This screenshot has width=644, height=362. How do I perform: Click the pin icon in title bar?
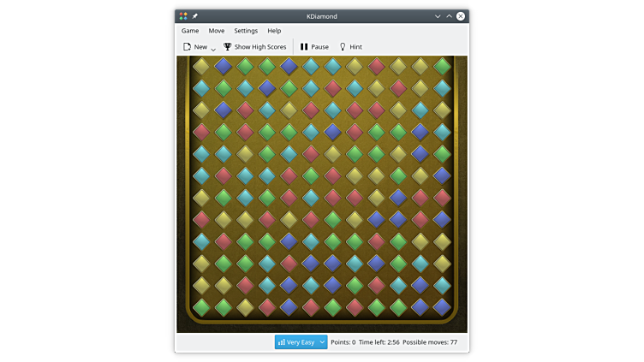(194, 16)
